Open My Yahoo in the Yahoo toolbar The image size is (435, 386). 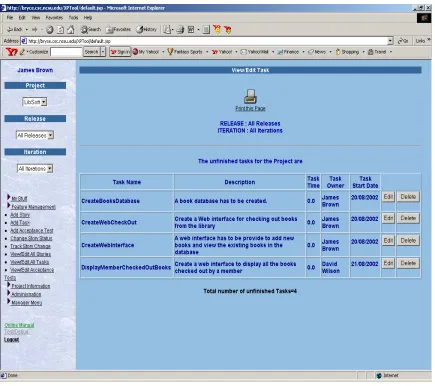click(146, 52)
